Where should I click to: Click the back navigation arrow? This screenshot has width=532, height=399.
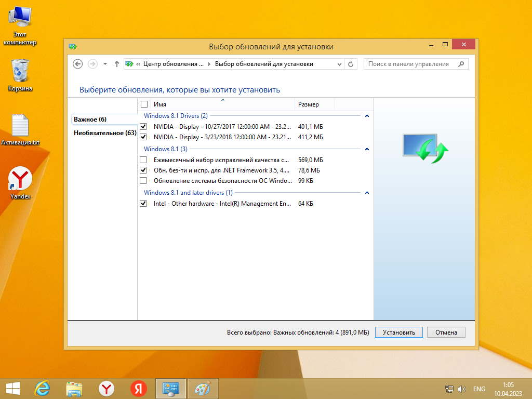click(x=78, y=63)
